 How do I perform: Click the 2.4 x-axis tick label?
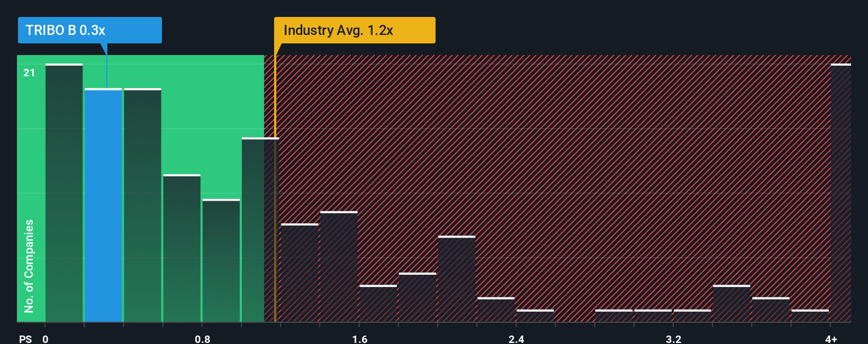coord(517,339)
